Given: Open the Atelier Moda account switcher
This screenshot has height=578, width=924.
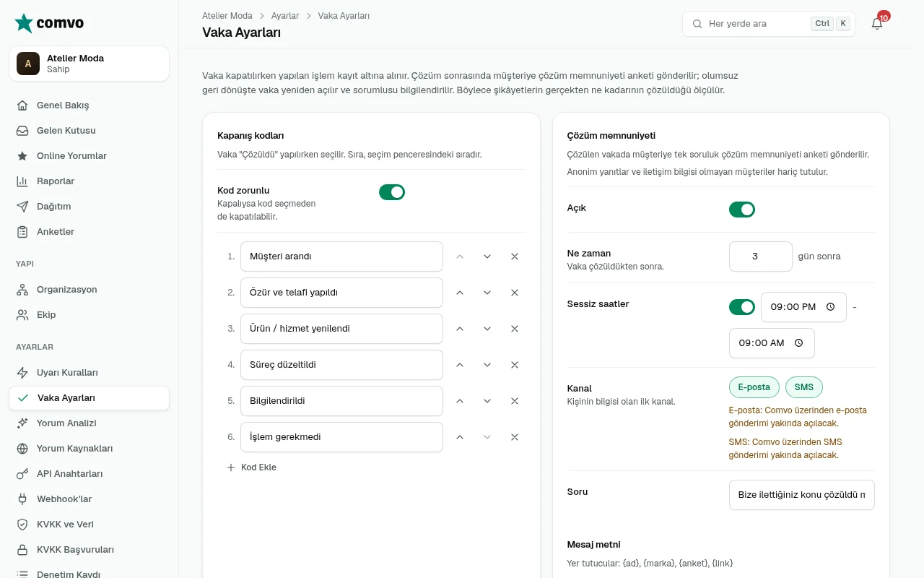Looking at the screenshot, I should (x=89, y=64).
